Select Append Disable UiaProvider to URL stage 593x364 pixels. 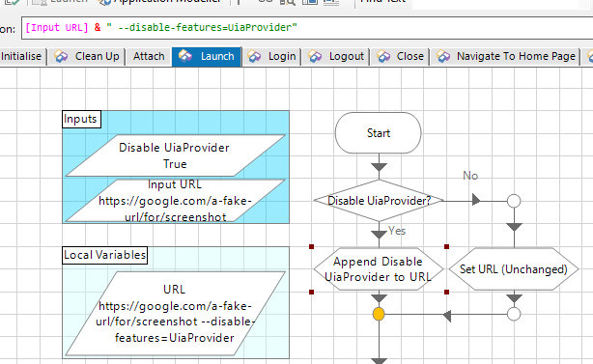(379, 269)
